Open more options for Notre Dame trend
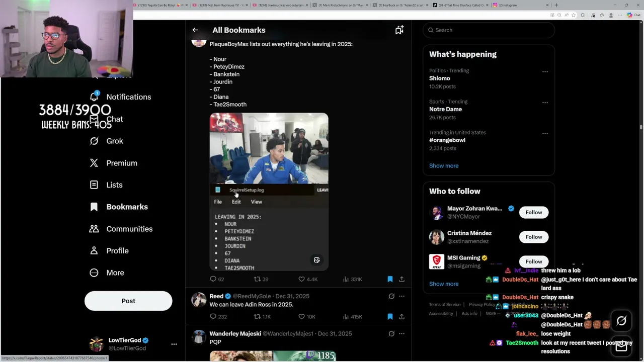Screen dimensions: 644x362 pyautogui.click(x=545, y=102)
